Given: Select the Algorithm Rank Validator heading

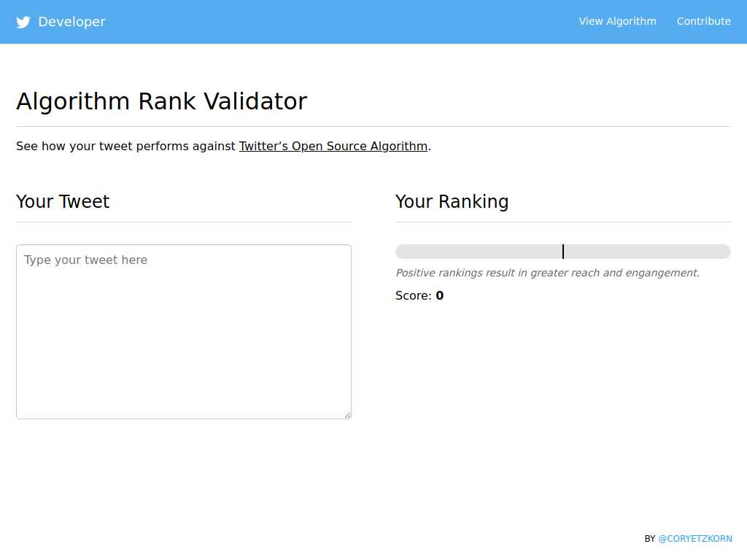Looking at the screenshot, I should 161,101.
